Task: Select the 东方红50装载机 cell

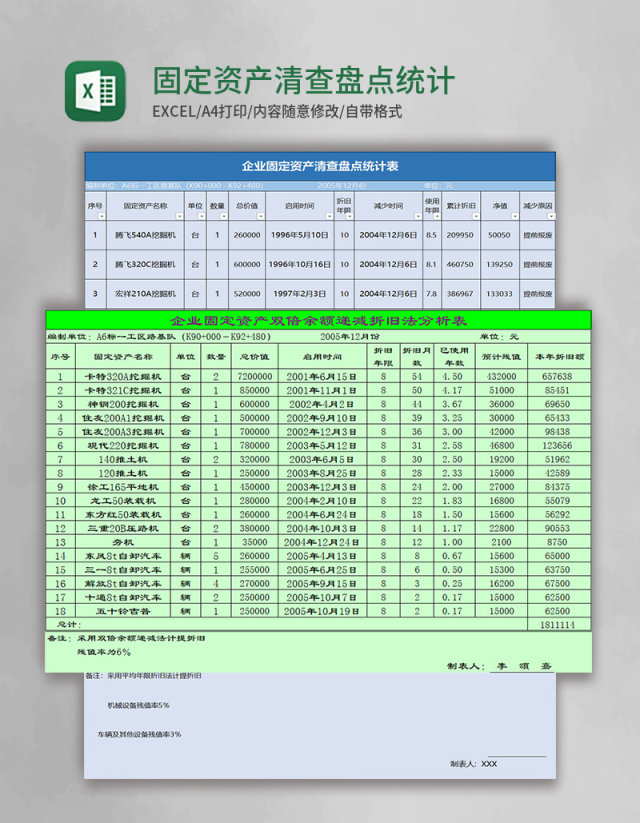Action: coord(123,514)
